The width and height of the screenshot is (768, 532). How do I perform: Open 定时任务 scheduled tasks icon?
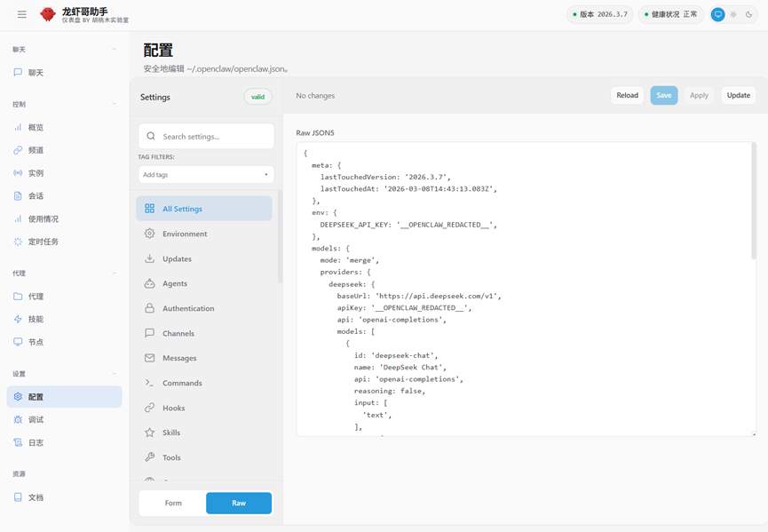coord(18,242)
